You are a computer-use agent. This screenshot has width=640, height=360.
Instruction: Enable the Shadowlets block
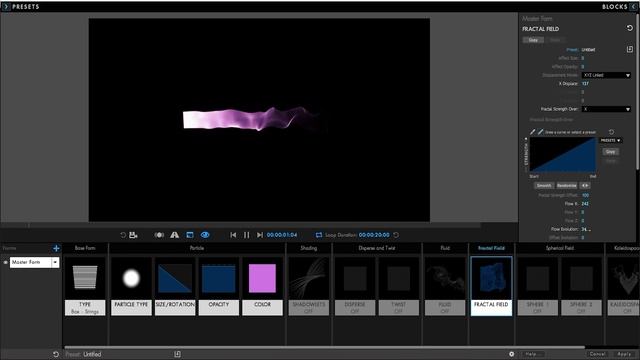tap(309, 286)
